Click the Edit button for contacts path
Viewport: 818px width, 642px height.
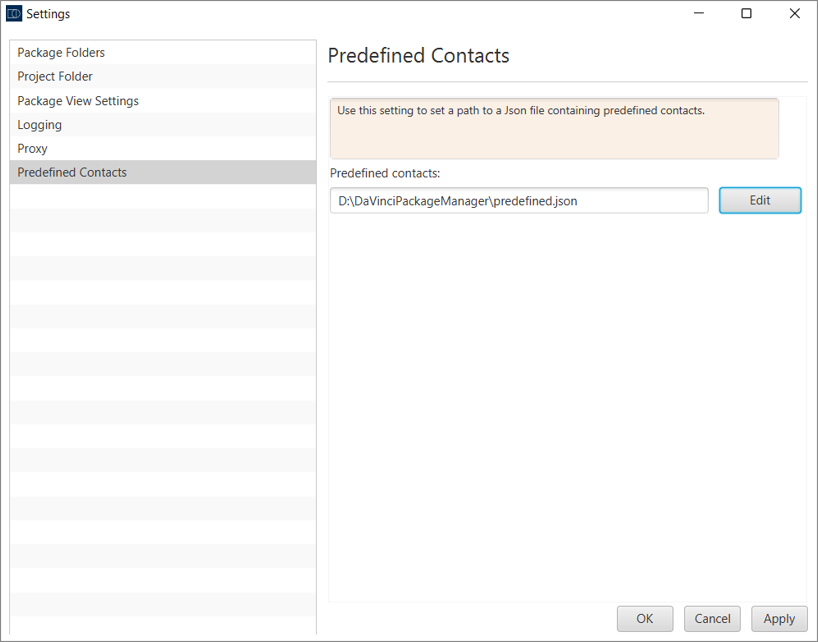pyautogui.click(x=760, y=200)
